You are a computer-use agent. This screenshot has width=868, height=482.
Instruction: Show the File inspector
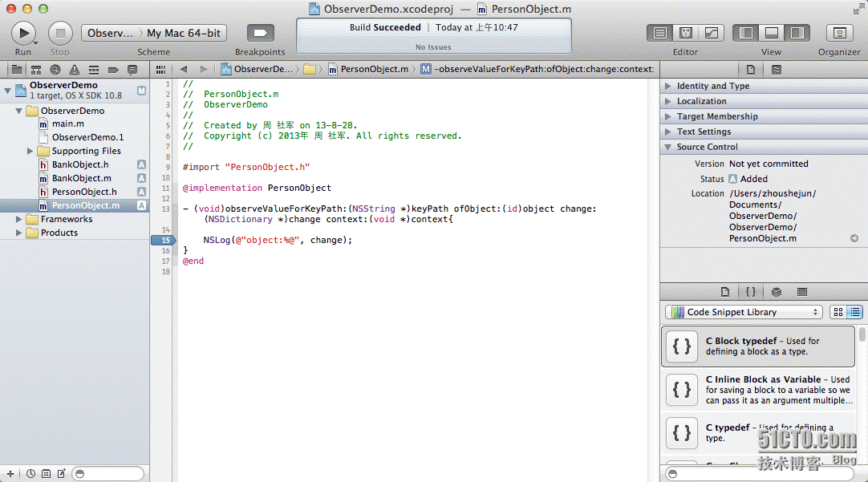coord(751,70)
